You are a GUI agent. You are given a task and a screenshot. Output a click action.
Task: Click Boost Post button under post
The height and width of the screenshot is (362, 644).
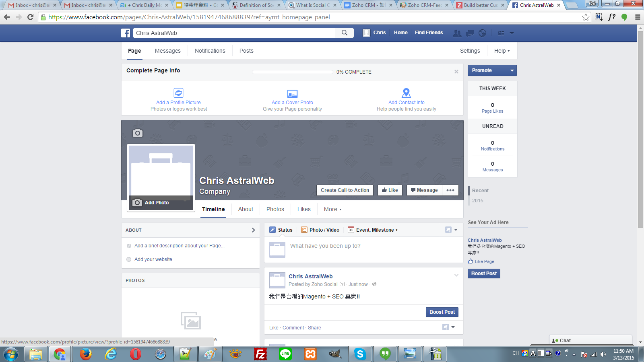[442, 312]
